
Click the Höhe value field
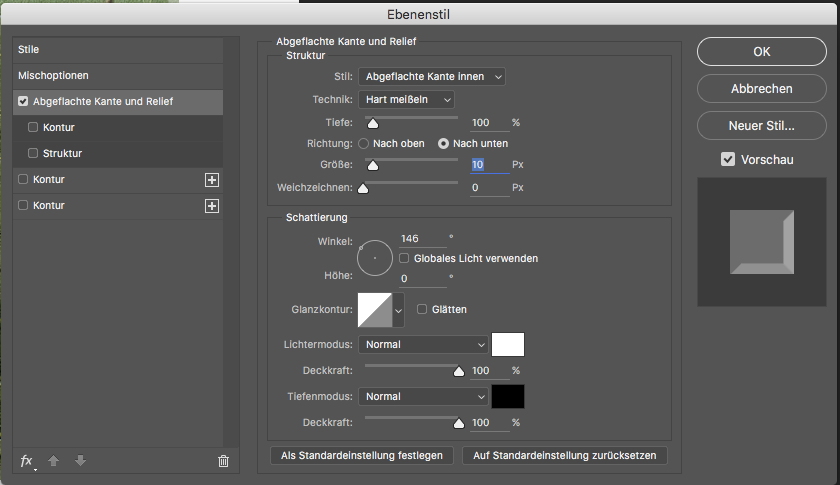tap(423, 279)
